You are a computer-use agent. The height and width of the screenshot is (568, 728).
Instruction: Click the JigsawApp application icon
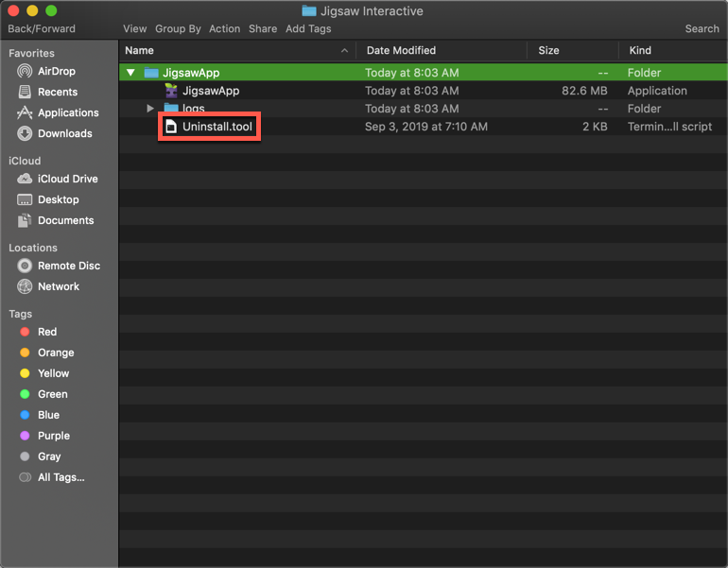pos(171,91)
